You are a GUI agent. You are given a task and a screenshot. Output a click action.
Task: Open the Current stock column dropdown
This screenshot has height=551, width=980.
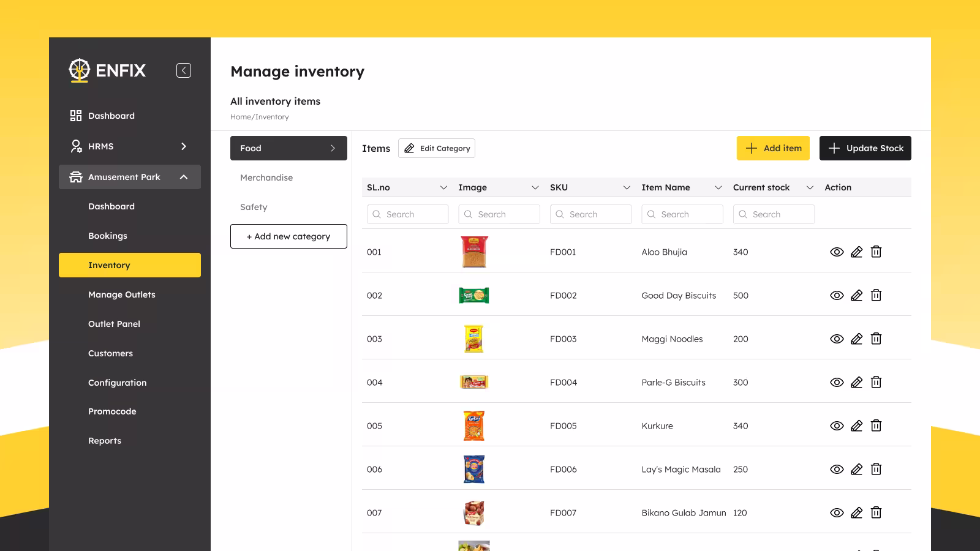click(810, 187)
